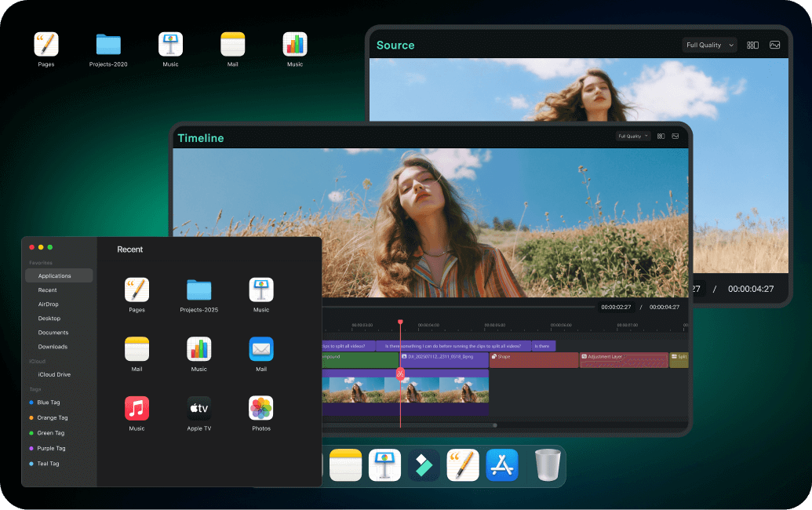Launch the Filmora icon in the dock
The height and width of the screenshot is (510, 812).
click(x=424, y=465)
